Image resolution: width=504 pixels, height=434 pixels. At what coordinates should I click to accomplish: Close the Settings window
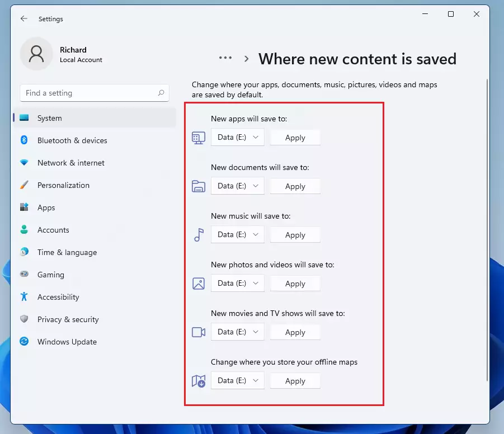click(x=477, y=14)
